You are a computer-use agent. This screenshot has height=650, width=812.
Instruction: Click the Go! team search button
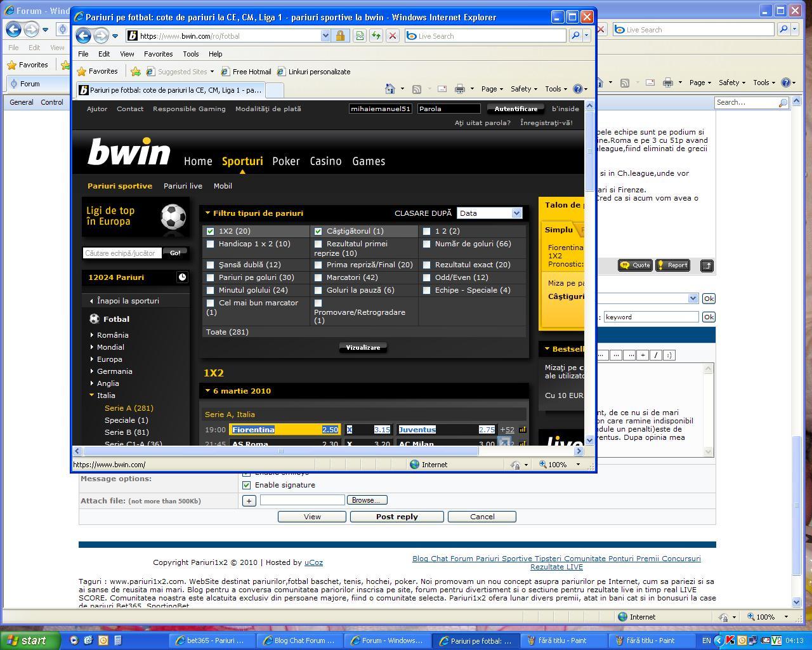coord(175,253)
